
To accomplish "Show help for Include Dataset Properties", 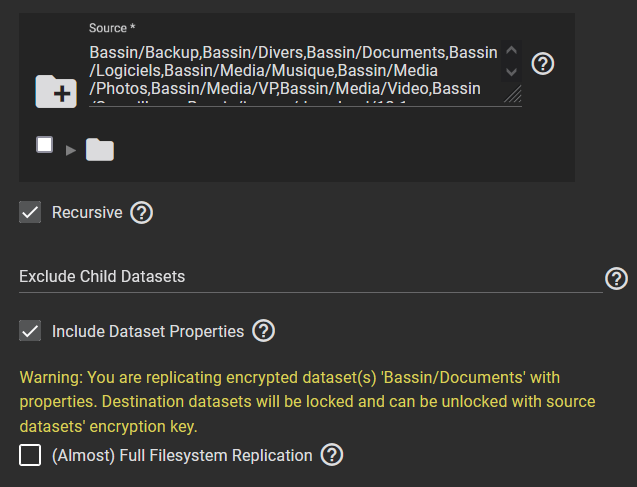I will click(x=263, y=331).
